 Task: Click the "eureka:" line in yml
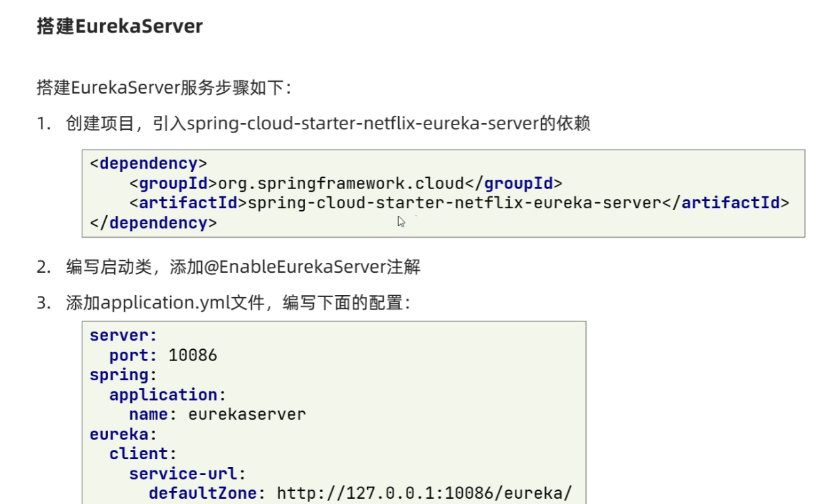(124, 434)
